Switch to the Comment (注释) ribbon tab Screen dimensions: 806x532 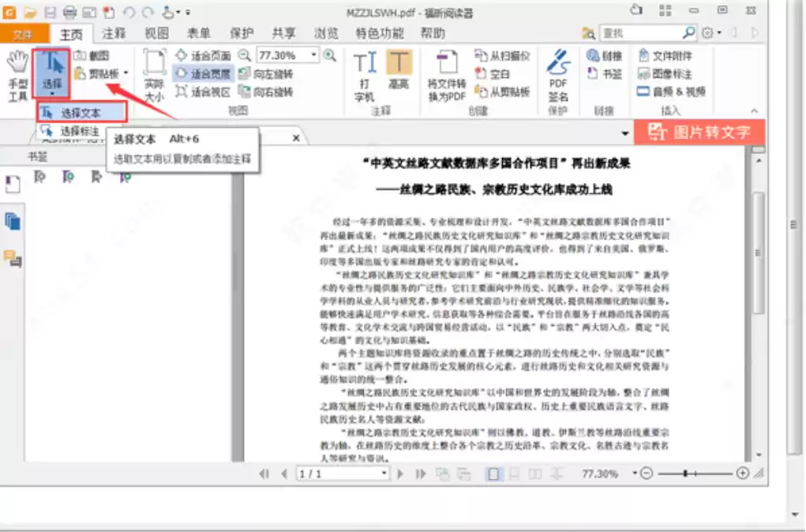click(114, 33)
